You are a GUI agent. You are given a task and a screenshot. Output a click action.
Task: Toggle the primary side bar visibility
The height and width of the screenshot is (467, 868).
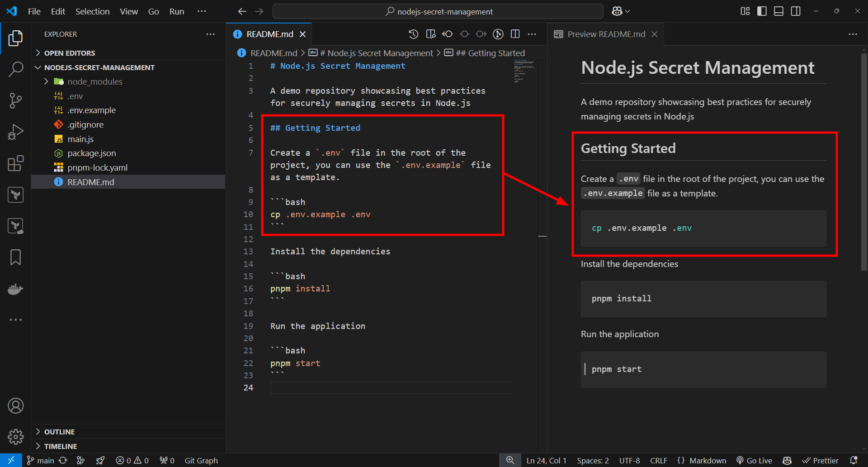point(762,11)
